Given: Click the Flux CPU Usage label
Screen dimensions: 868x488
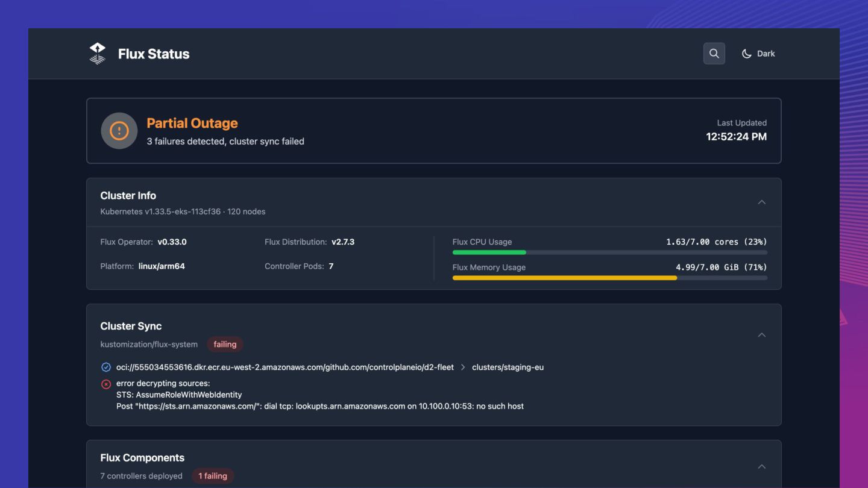Looking at the screenshot, I should 482,242.
